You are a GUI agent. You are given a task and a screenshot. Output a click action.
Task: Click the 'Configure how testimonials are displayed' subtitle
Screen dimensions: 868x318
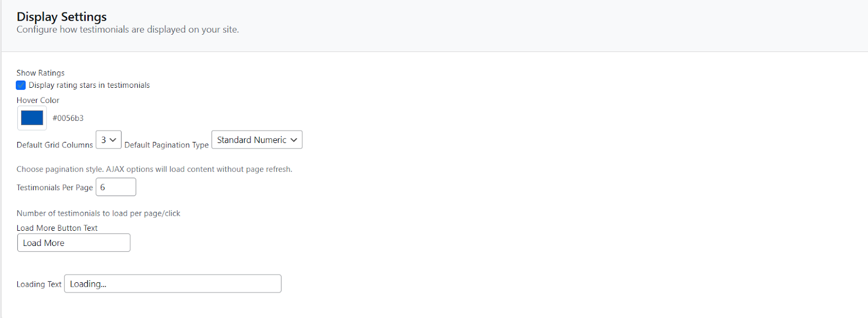(127, 29)
